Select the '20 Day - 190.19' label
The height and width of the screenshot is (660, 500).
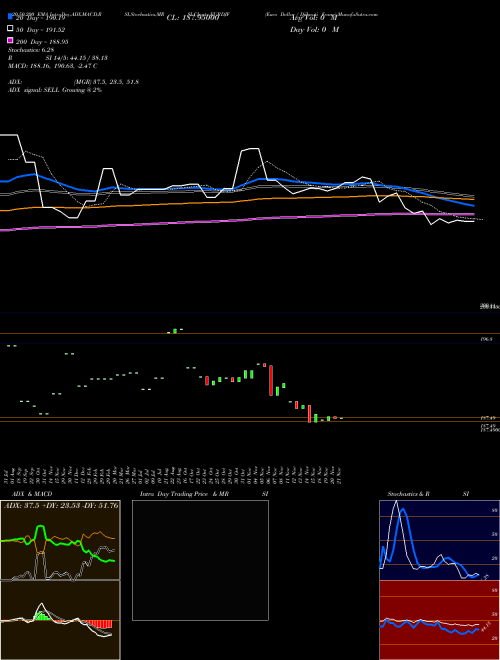(40, 18)
